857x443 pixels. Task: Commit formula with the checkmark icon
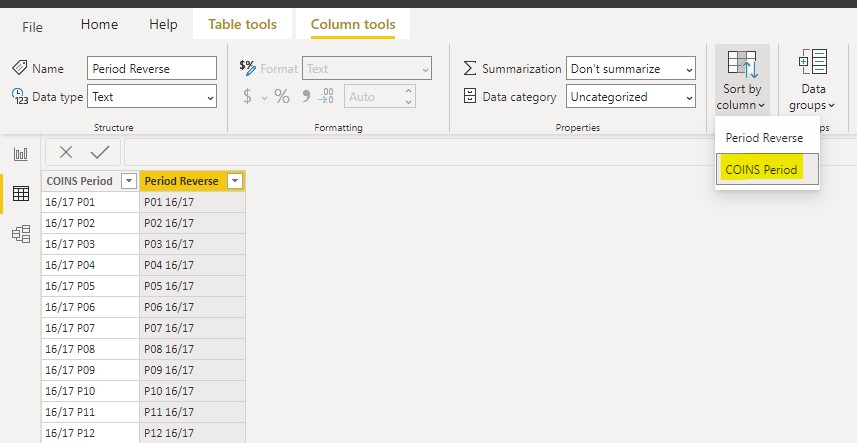100,152
